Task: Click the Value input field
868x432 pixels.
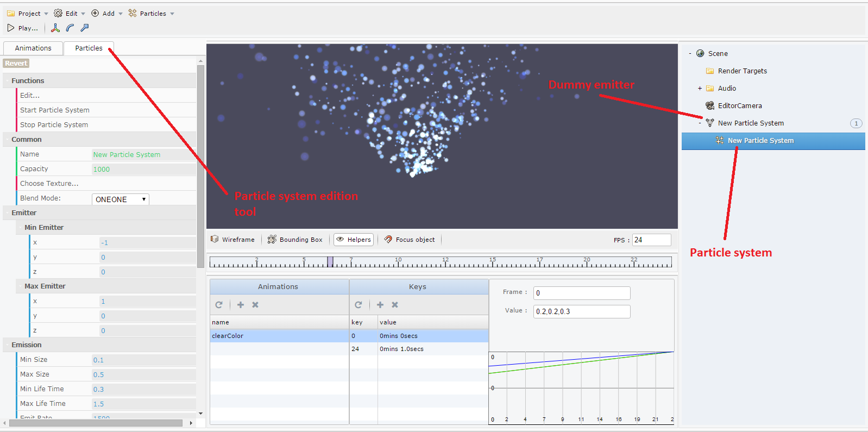Action: (582, 311)
